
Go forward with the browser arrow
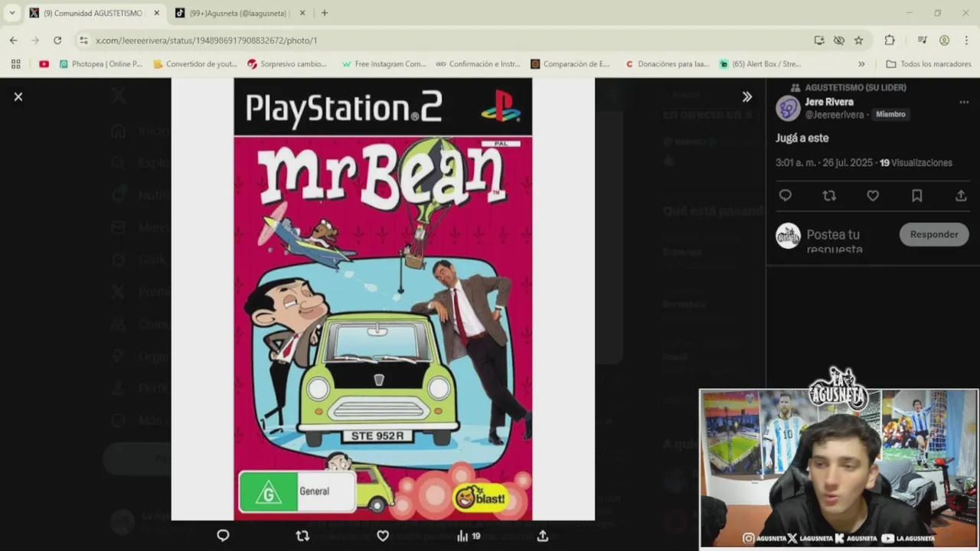pos(35,41)
